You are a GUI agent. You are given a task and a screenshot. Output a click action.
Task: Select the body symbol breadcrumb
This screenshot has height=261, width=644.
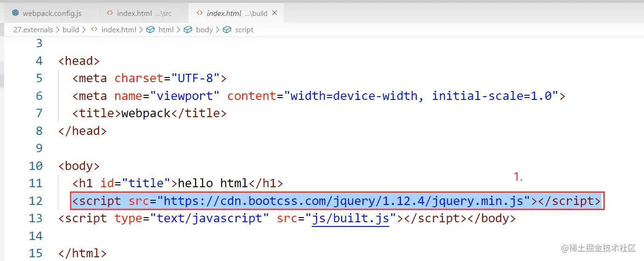point(204,29)
